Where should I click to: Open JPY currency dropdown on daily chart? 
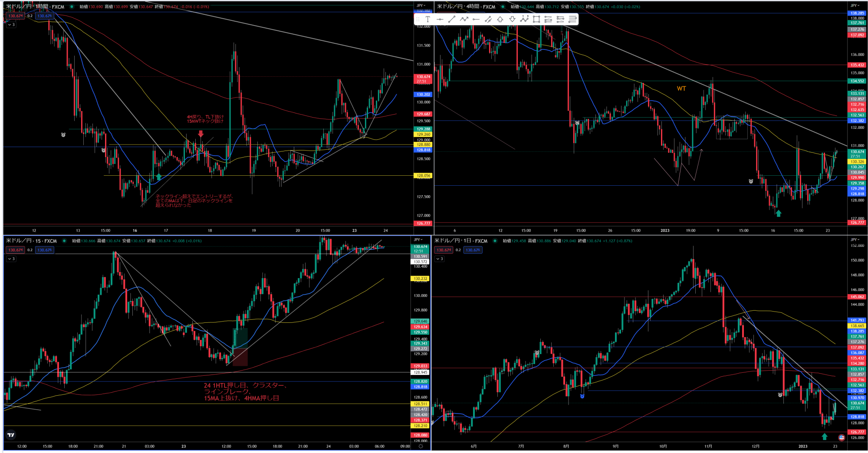855,240
